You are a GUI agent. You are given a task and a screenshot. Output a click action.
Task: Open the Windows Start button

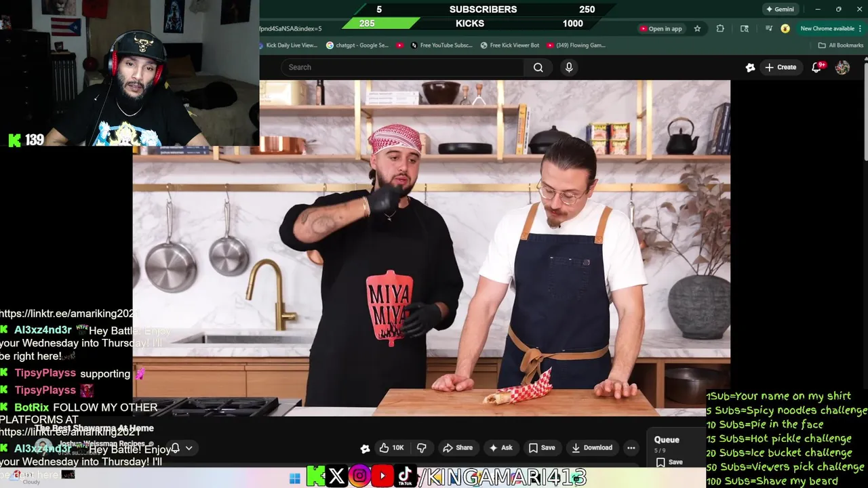pyautogui.click(x=294, y=479)
